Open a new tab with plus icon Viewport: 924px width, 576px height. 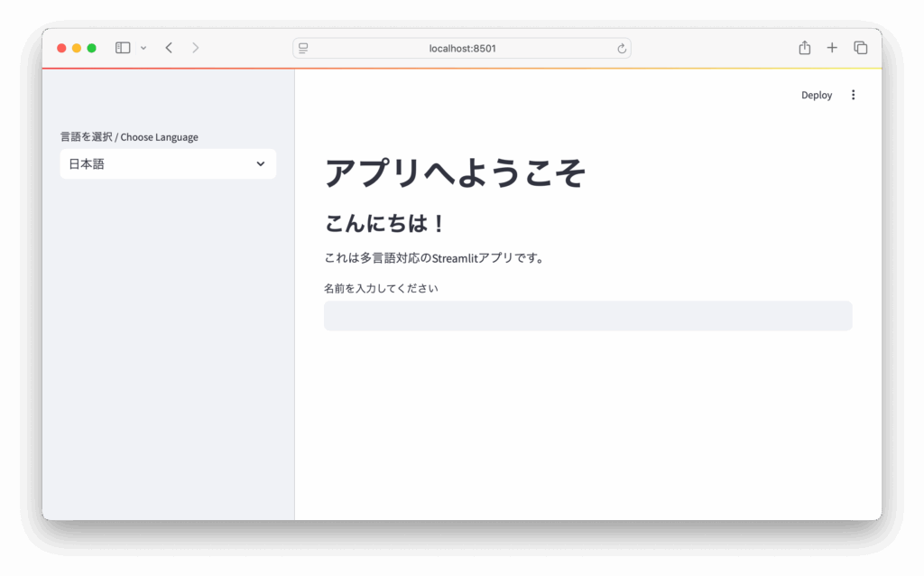point(832,48)
